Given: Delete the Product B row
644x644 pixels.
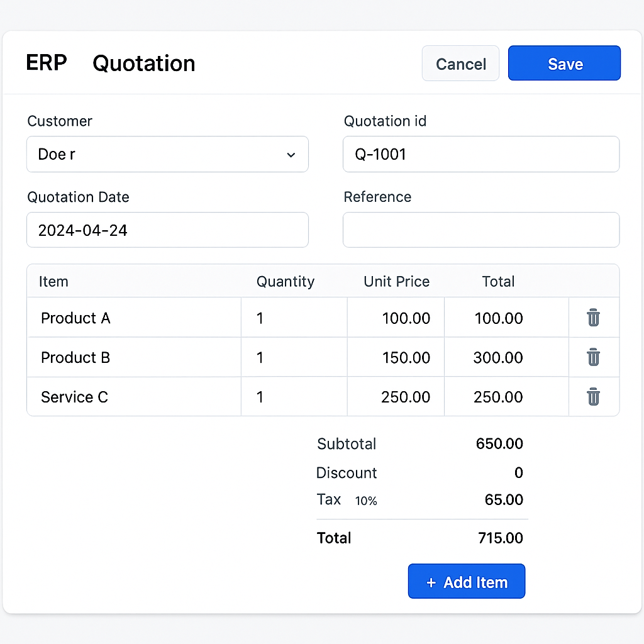Looking at the screenshot, I should [x=593, y=357].
